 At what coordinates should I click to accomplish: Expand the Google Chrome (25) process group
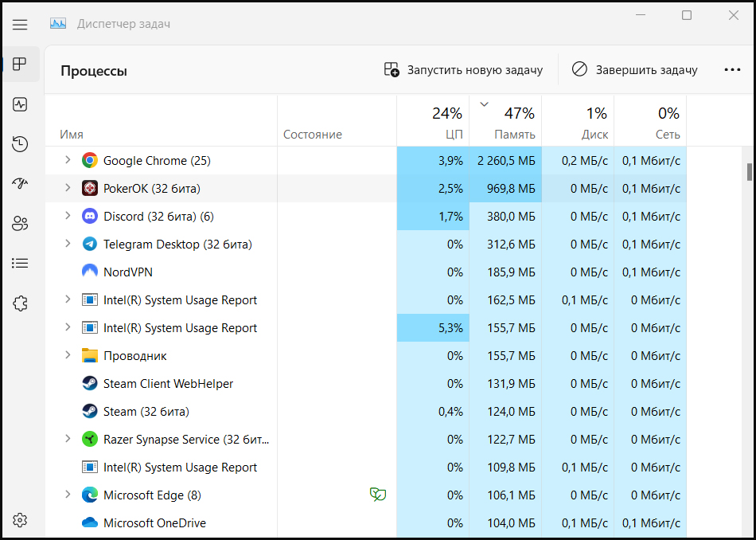click(68, 160)
